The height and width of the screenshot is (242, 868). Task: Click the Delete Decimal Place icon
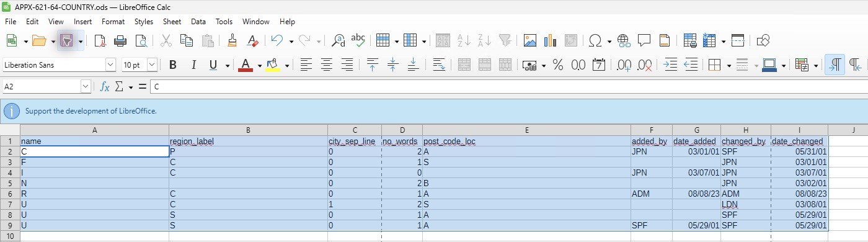[645, 65]
